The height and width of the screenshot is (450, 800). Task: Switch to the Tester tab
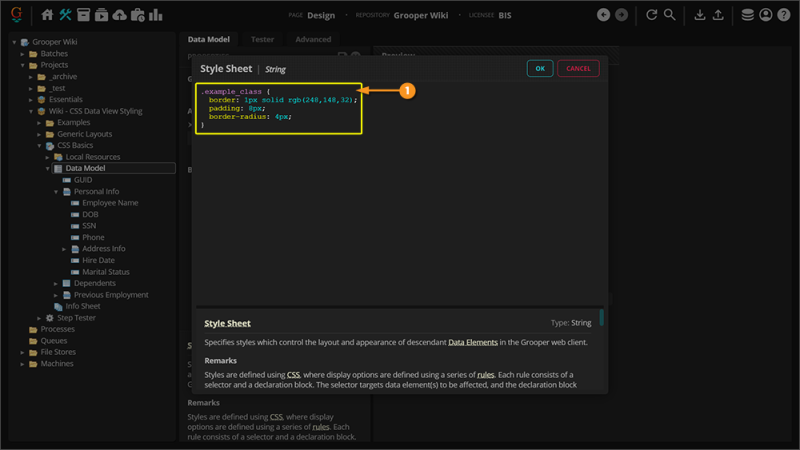point(262,39)
